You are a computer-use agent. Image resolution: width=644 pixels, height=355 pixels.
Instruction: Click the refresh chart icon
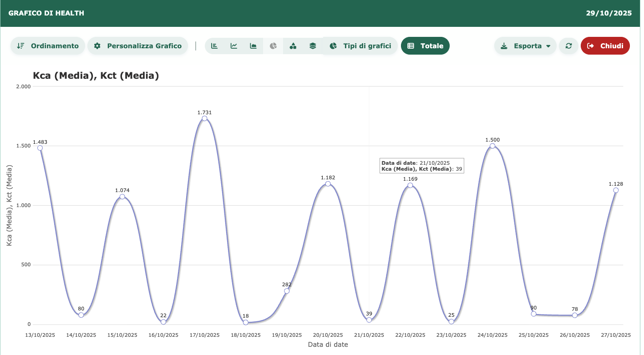[568, 46]
